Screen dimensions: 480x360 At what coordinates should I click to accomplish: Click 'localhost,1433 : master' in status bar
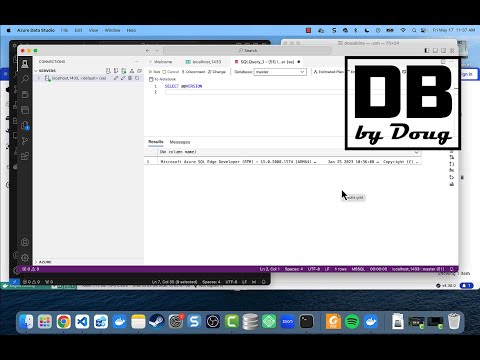coord(418,269)
